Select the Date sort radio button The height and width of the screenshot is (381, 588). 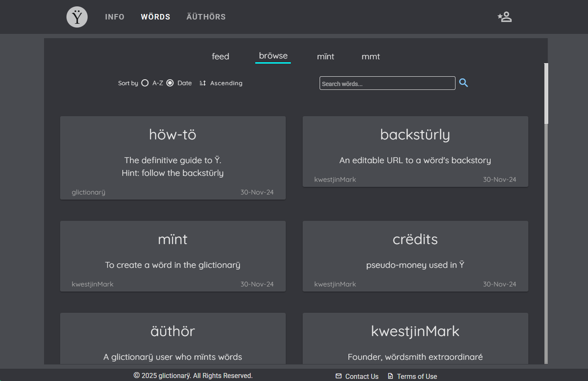pyautogui.click(x=170, y=83)
